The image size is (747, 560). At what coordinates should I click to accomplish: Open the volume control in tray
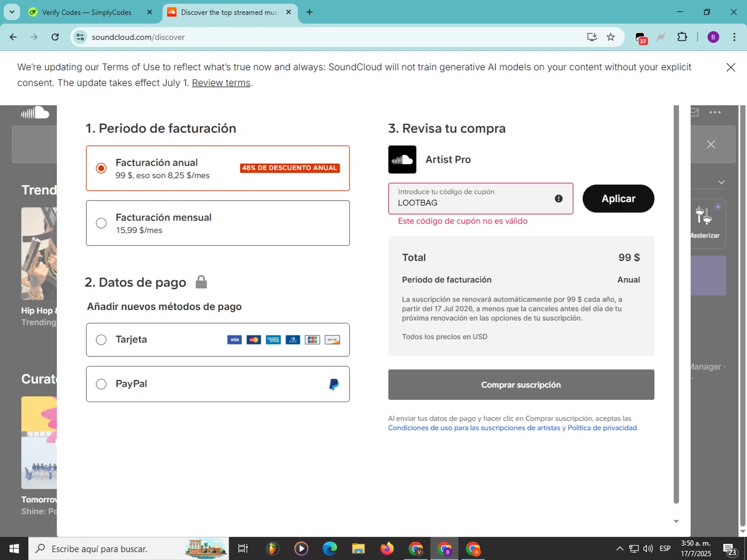click(x=648, y=549)
